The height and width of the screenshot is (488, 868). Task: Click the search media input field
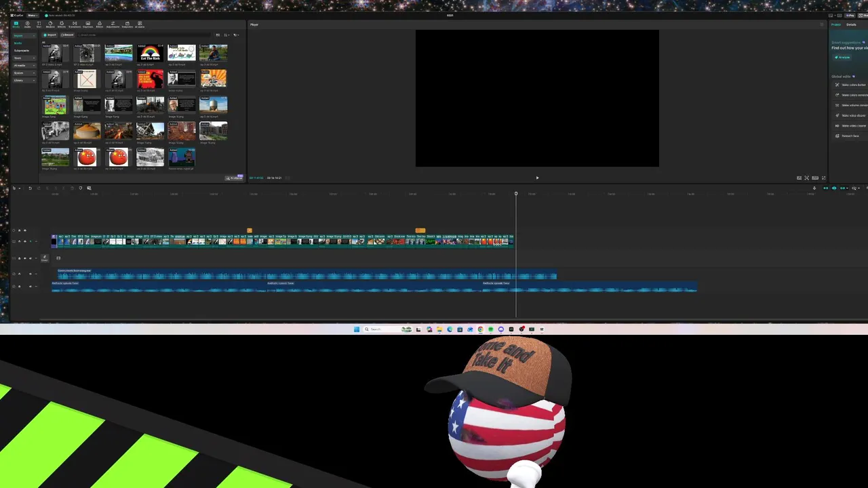[x=144, y=35]
